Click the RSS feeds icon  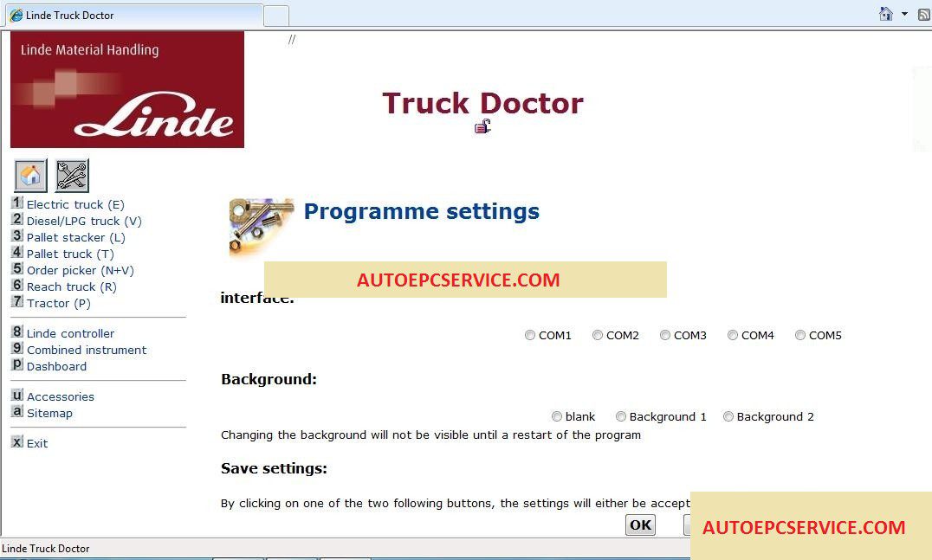point(924,14)
